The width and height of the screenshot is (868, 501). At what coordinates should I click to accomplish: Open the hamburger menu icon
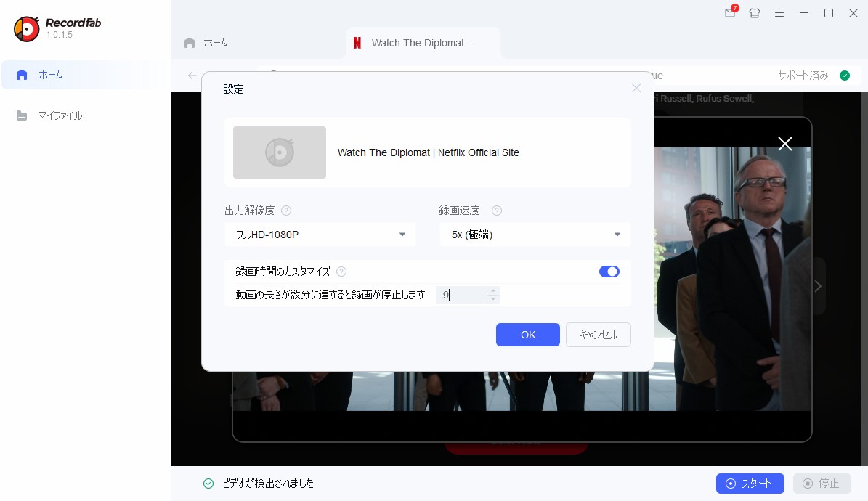pos(779,13)
